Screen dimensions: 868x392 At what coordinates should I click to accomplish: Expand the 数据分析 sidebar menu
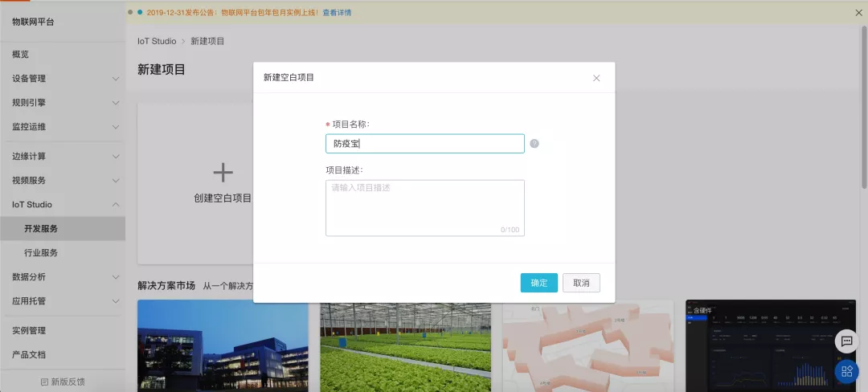pyautogui.click(x=63, y=277)
